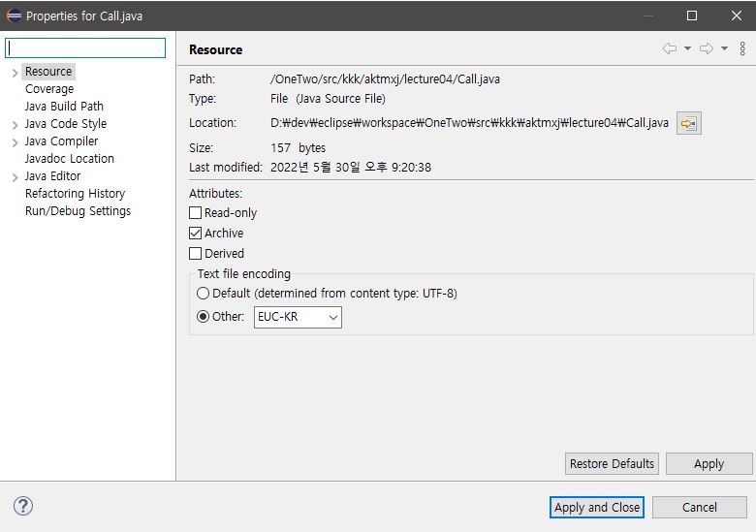Open the Refactoring History page
Image resolution: width=756 pixels, height=532 pixels.
coord(76,193)
